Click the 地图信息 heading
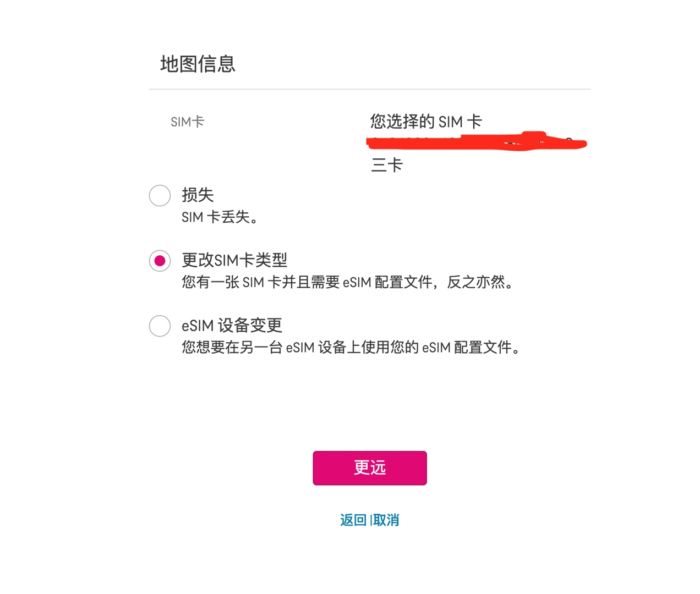The width and height of the screenshot is (700, 594). (x=198, y=64)
